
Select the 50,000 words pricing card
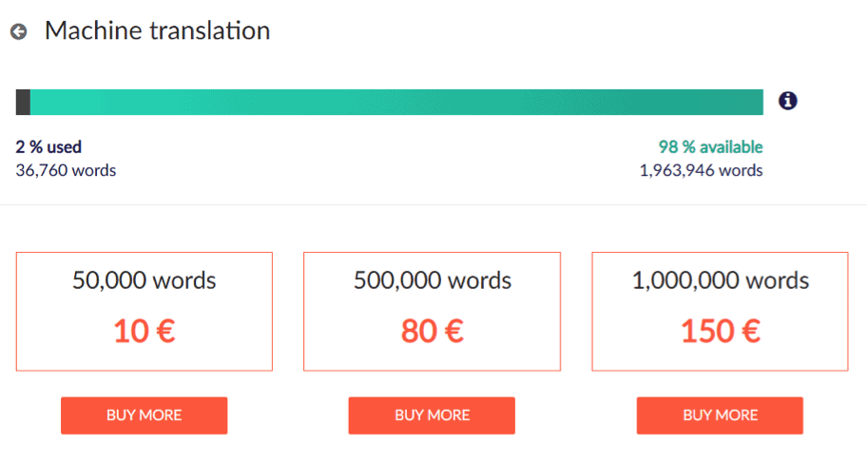[144, 311]
